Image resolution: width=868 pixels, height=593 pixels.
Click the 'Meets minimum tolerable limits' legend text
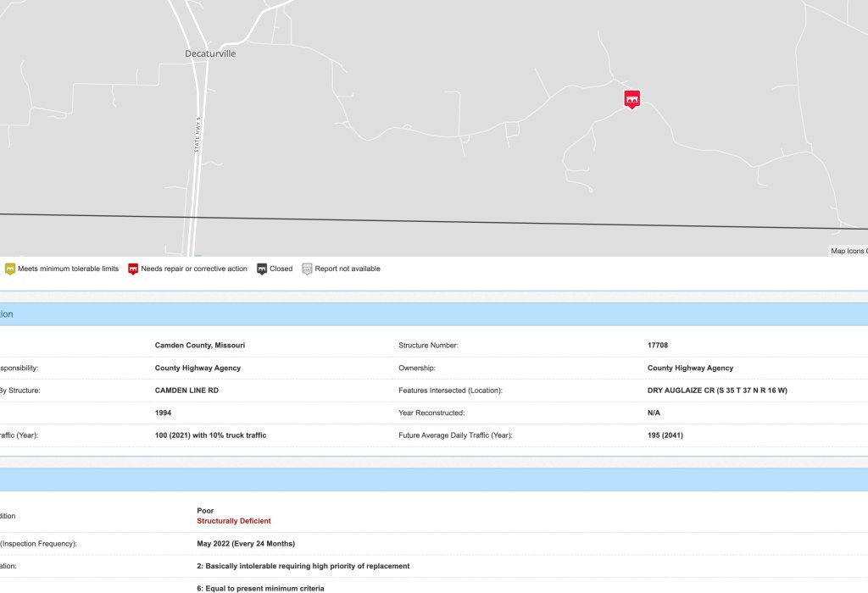pos(68,269)
